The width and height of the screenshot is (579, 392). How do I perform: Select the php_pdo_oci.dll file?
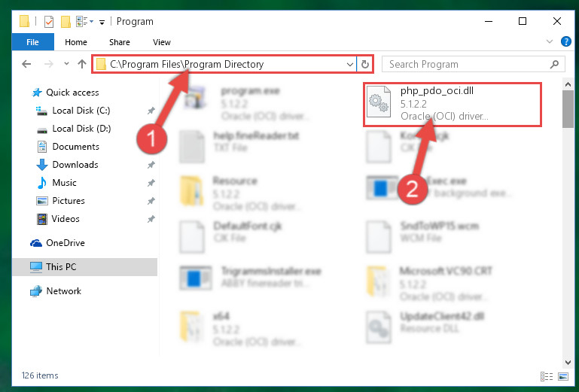pyautogui.click(x=453, y=104)
